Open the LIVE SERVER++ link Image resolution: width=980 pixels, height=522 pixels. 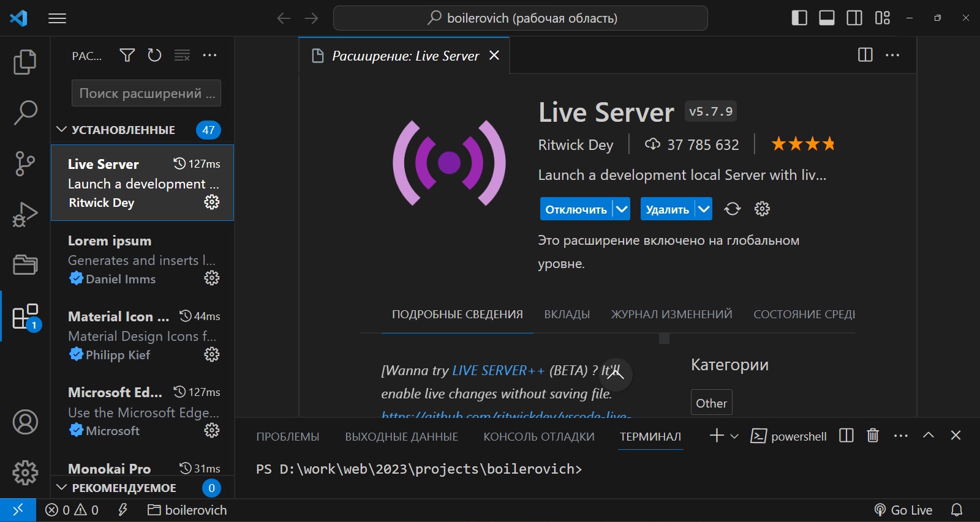(x=498, y=370)
